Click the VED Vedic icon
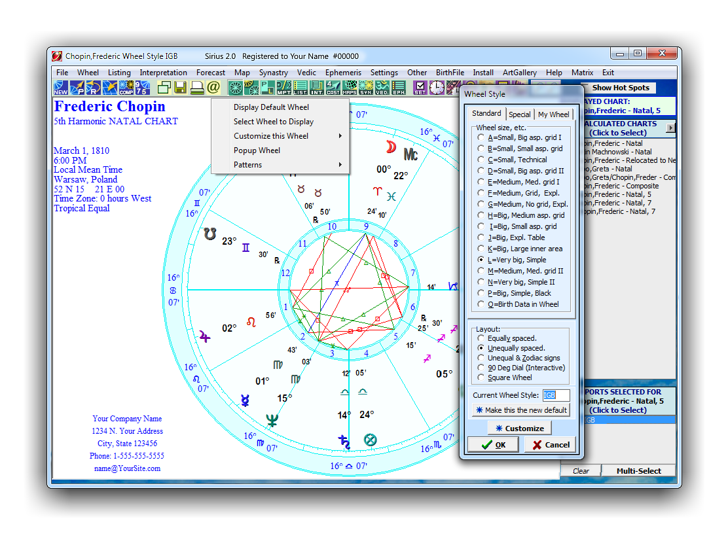 (382, 88)
